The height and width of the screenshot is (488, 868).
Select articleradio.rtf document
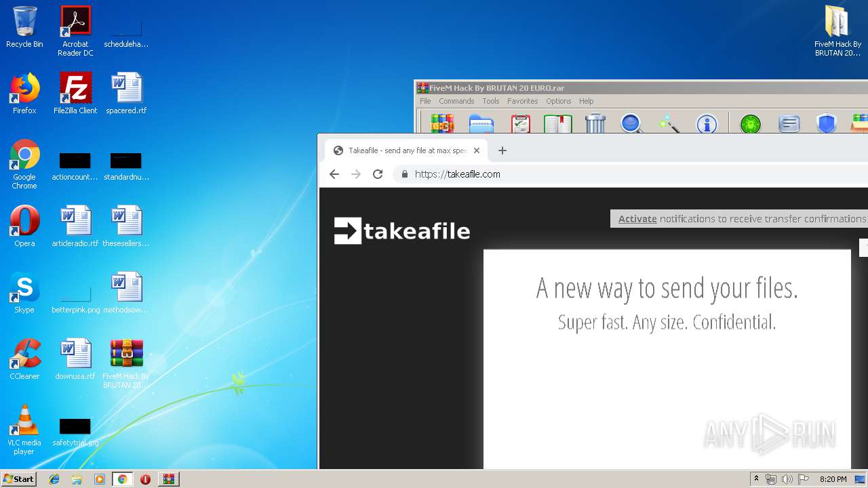pos(75,226)
